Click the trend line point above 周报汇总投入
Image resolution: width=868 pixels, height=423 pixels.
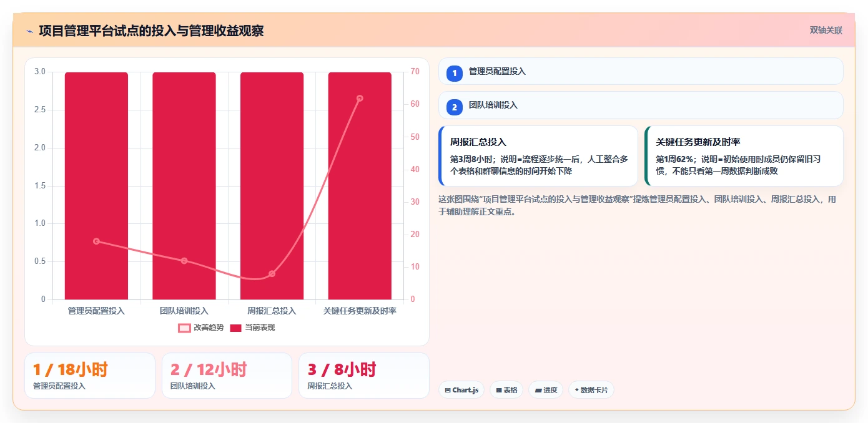[272, 274]
